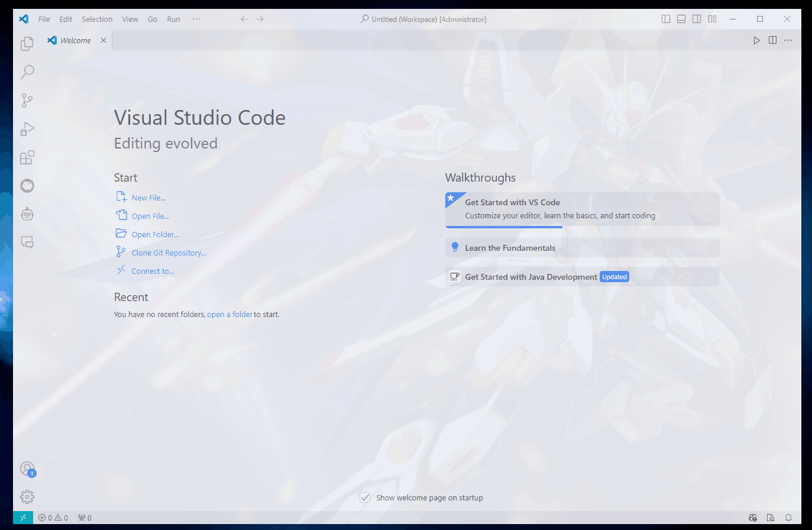
Task: Click the Visual Studio Code heading
Action: click(x=200, y=118)
